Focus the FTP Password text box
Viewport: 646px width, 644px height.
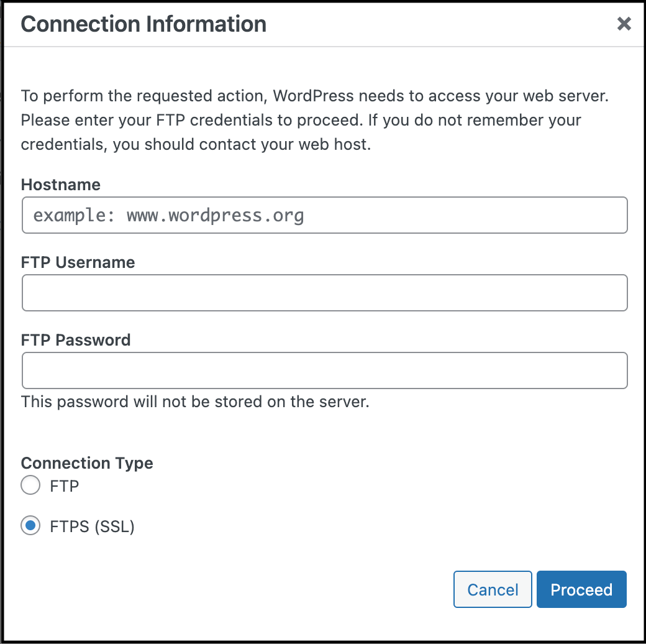pyautogui.click(x=324, y=371)
